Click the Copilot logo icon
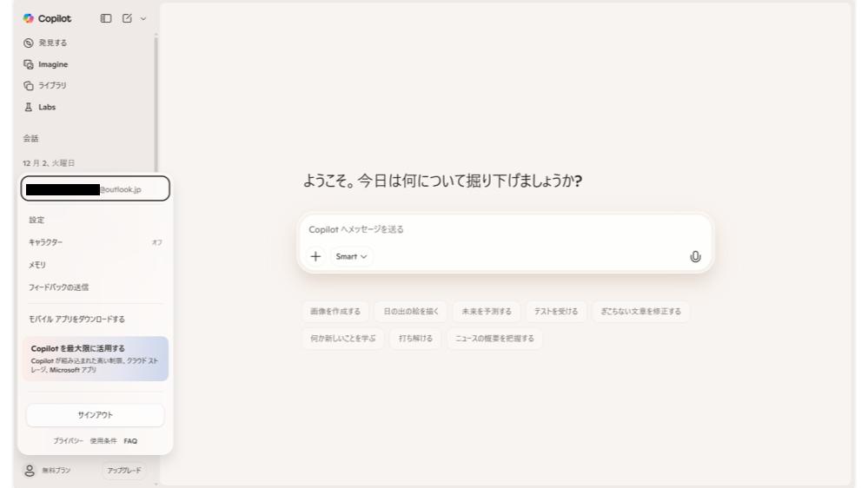The width and height of the screenshot is (868, 488). pos(28,18)
